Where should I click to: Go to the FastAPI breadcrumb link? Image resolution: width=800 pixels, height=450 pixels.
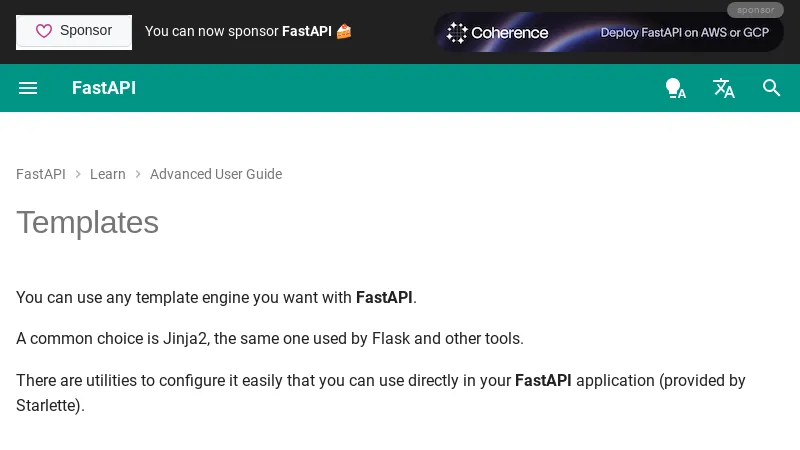[x=41, y=174]
